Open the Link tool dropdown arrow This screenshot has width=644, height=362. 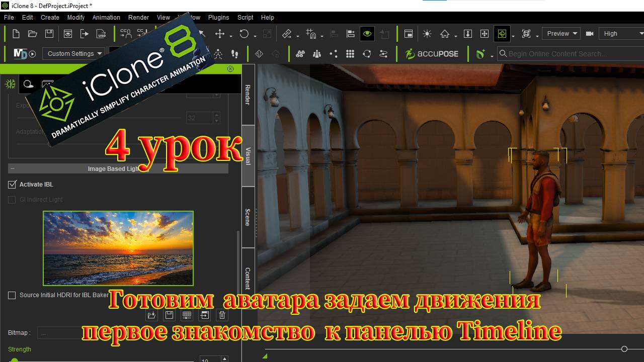pyautogui.click(x=297, y=36)
